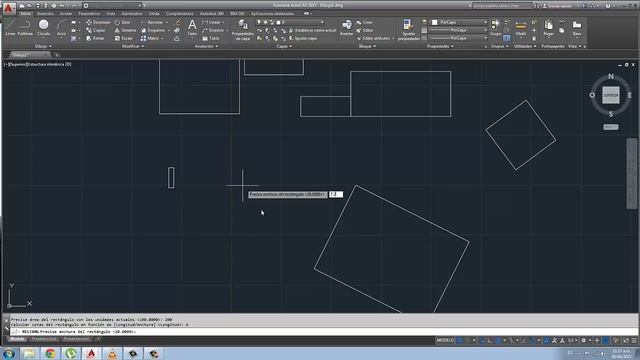Click Igualar propiedades tool
Viewport: 640px width, 360px height.
click(x=409, y=29)
